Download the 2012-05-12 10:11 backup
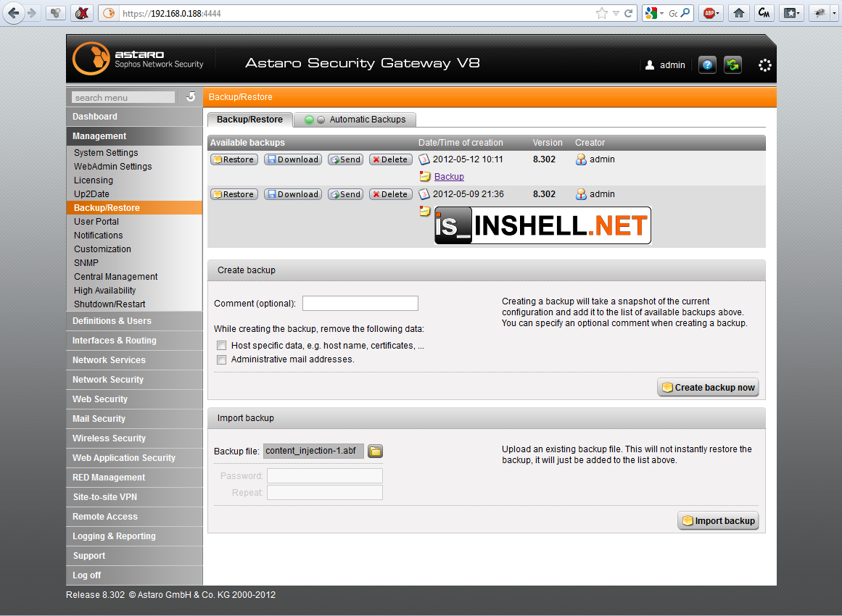 tap(293, 159)
